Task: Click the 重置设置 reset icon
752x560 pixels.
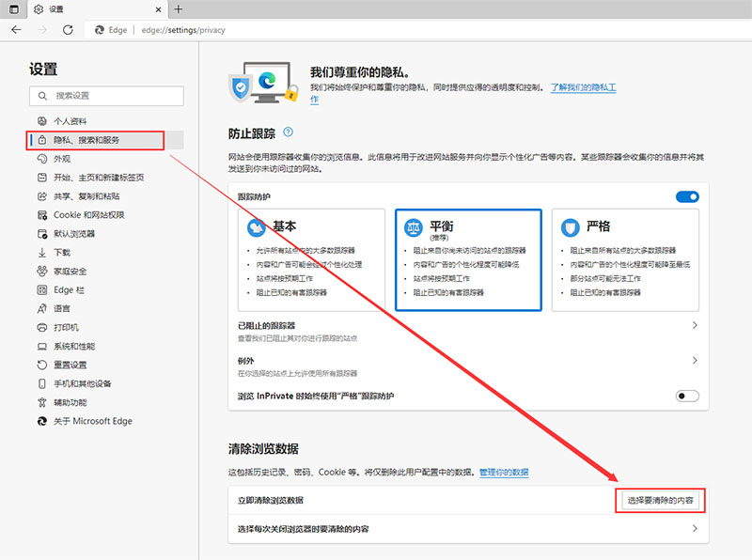Action: [x=40, y=365]
